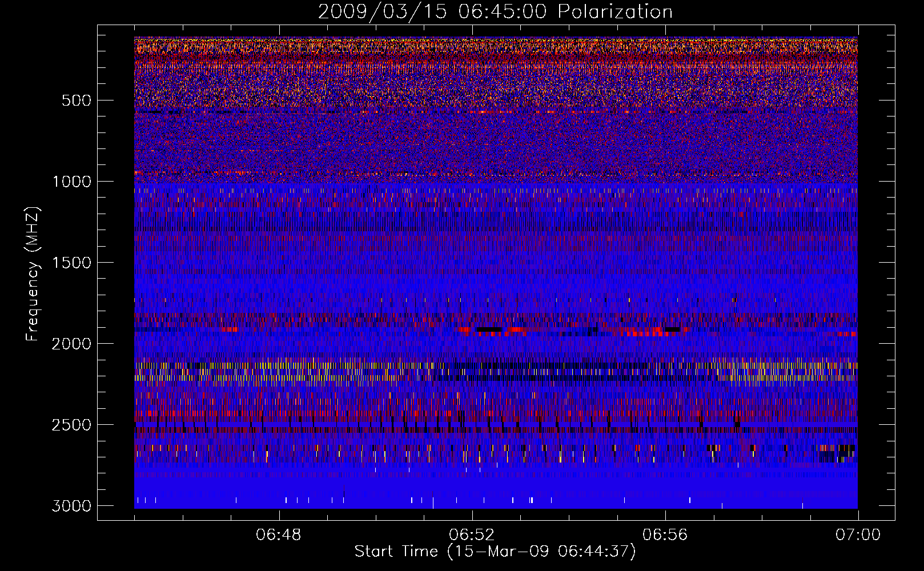924x571 pixels.
Task: Click the 3000 frequency tick label
Action: [71, 506]
